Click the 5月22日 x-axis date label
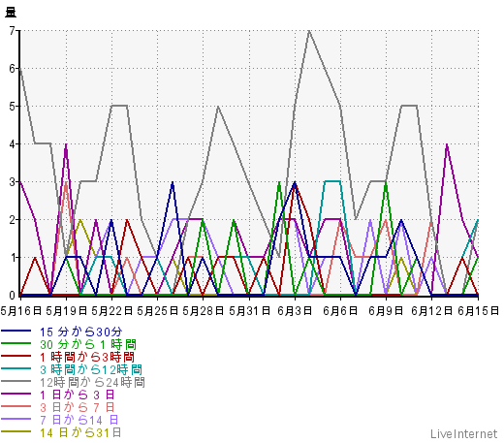 point(111,311)
